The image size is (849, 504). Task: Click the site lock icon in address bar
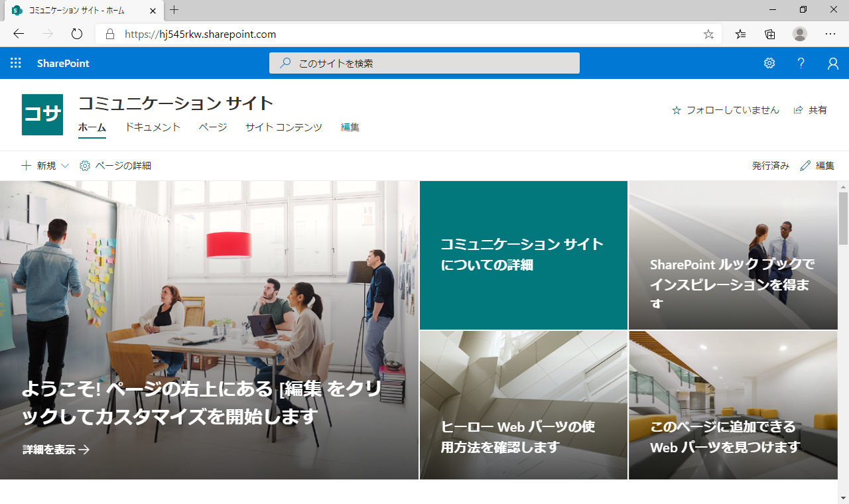(x=110, y=34)
